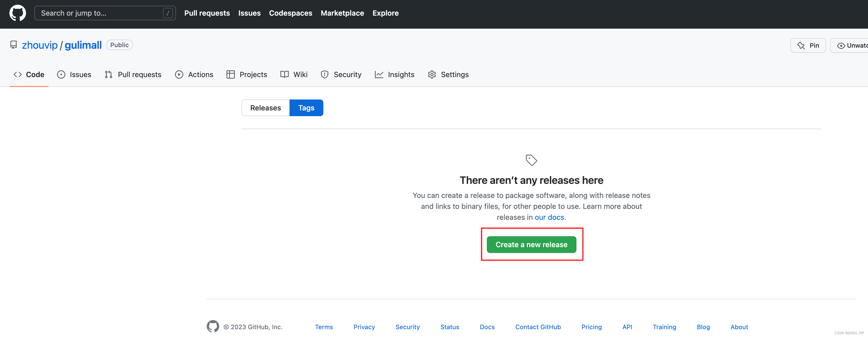868x337 pixels.
Task: Click Create a new release button
Action: pos(531,245)
